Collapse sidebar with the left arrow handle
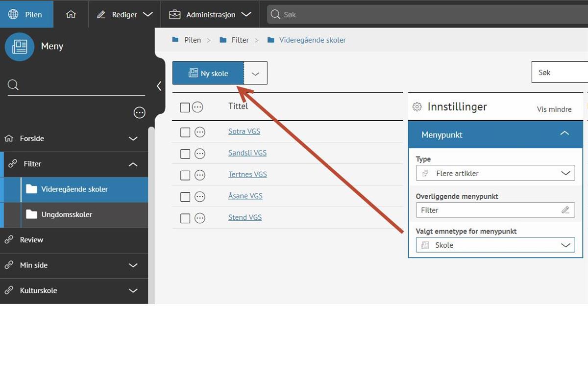 159,86
